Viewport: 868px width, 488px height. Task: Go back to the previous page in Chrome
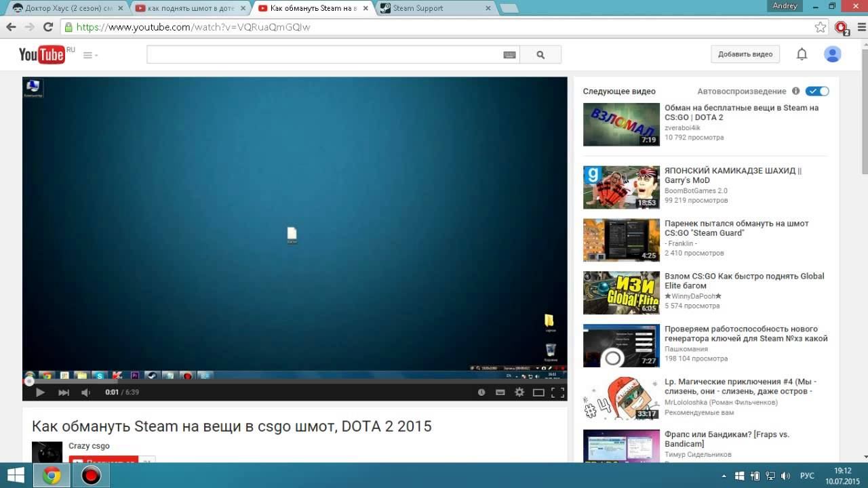coord(11,27)
